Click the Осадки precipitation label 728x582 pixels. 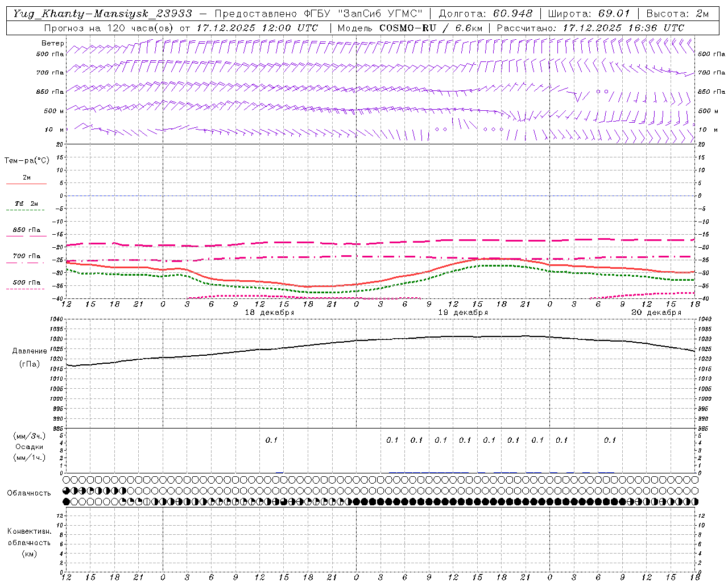(30, 447)
